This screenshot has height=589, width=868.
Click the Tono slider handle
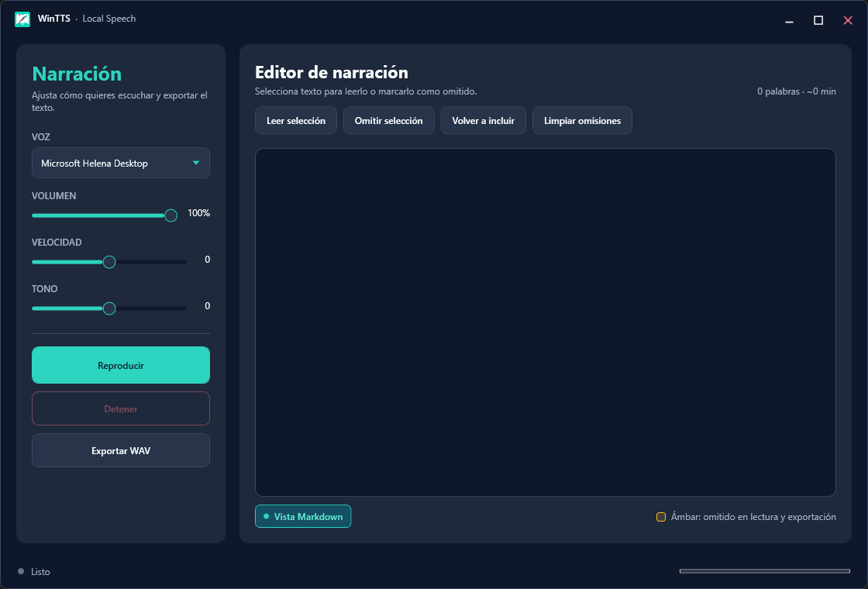coord(109,308)
